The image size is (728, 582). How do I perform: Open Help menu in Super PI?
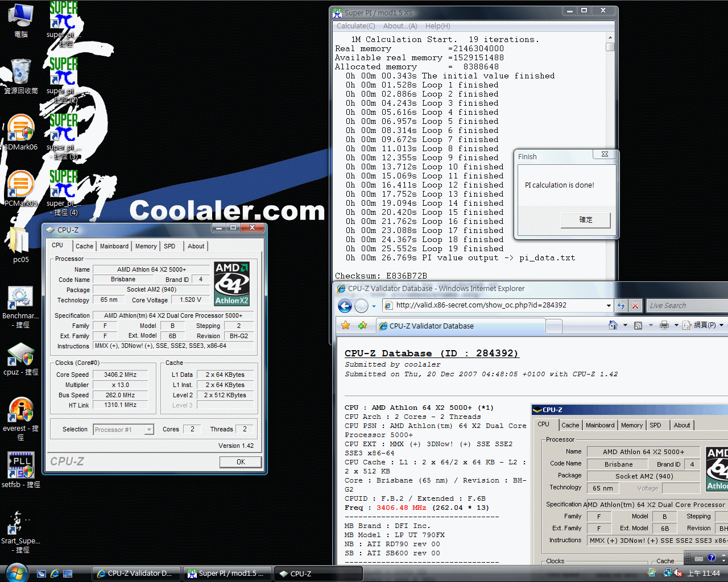[x=437, y=26]
